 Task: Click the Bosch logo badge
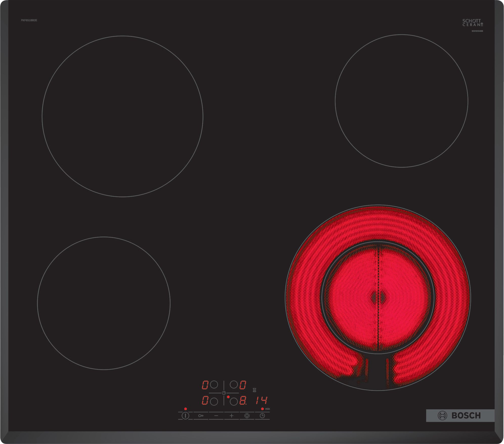pyautogui.click(x=460, y=415)
